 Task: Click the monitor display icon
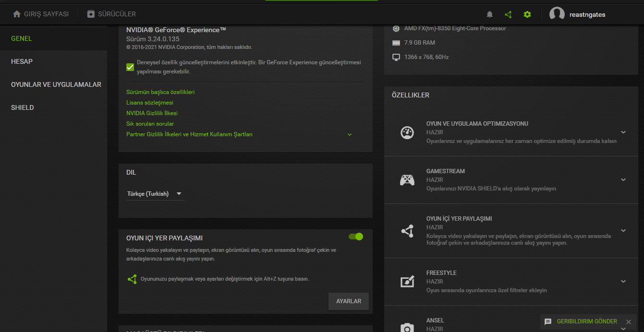point(396,57)
